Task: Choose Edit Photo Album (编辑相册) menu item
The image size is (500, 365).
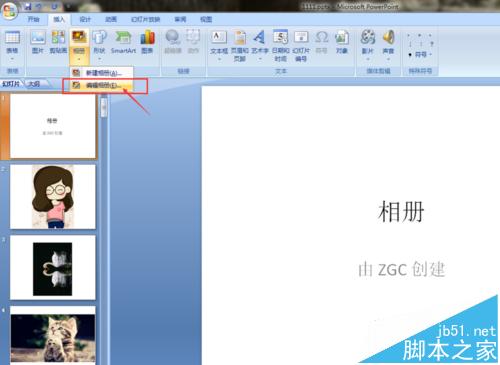Action: pos(102,85)
